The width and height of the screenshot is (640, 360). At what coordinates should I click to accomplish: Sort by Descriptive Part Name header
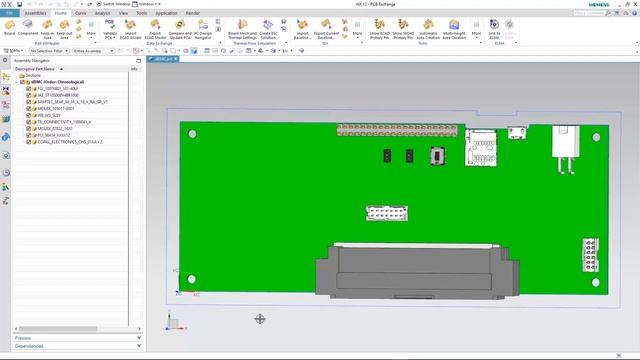(x=35, y=69)
